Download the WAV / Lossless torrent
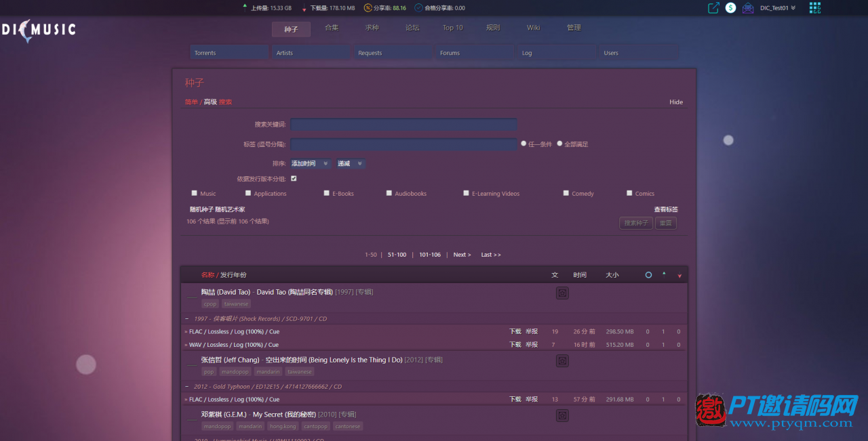This screenshot has height=441, width=868. (515, 345)
